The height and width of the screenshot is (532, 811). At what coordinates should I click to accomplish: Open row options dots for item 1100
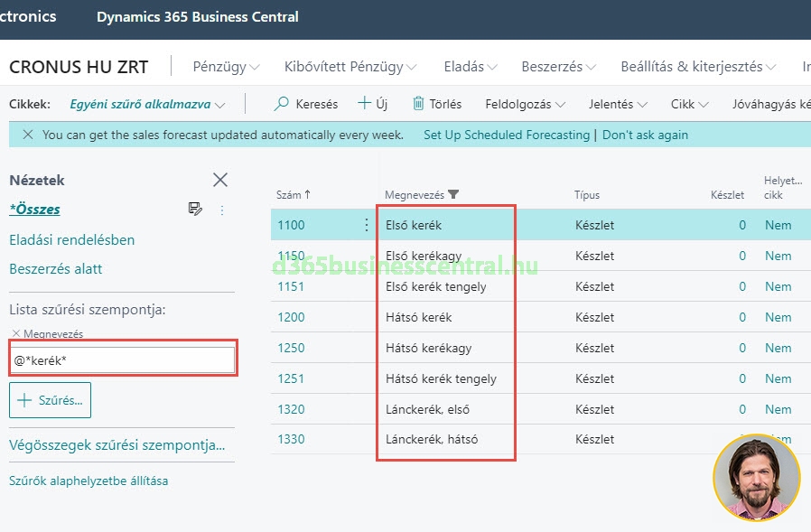[367, 225]
